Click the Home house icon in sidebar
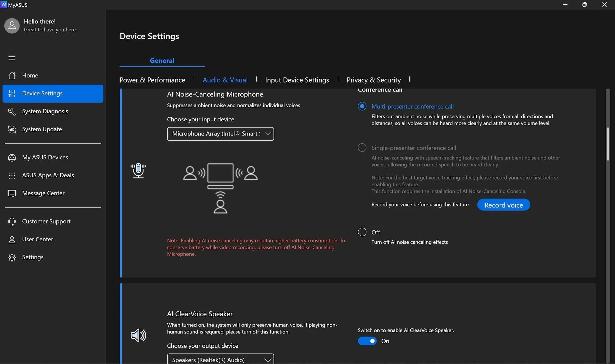 (12, 76)
